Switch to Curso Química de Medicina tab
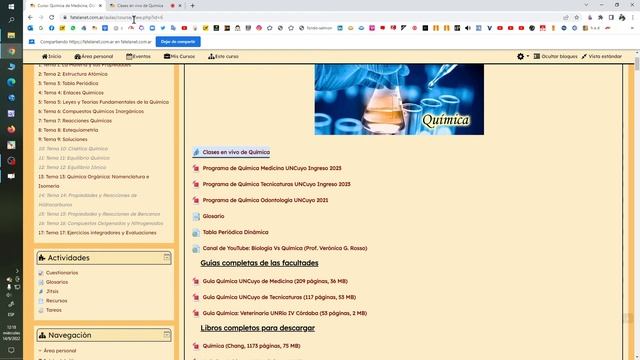Viewport: 640px width, 360px height. (65, 6)
